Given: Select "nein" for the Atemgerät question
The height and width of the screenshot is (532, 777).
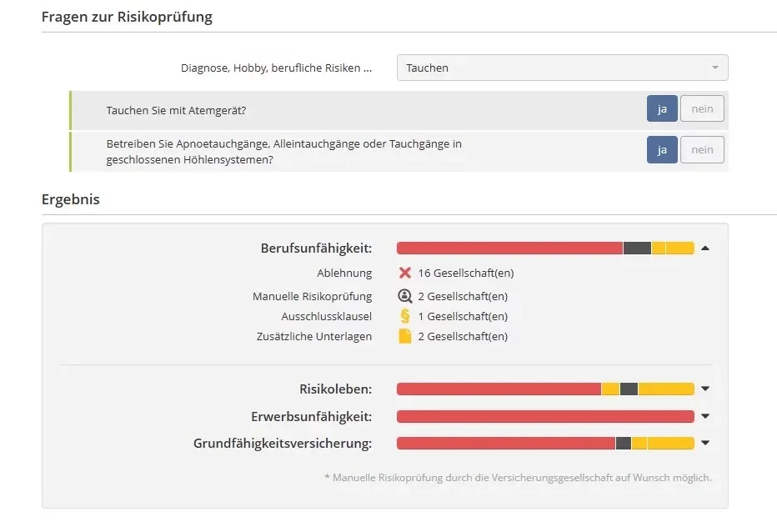Looking at the screenshot, I should pos(702,108).
